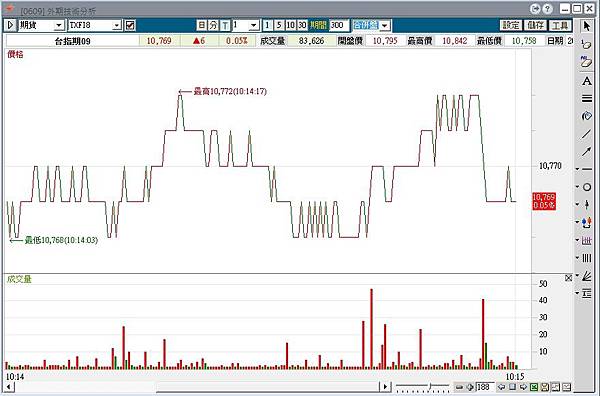This screenshot has height=396, width=600.
Task: Select the vertical cycle lines tool
Action: coord(587,258)
